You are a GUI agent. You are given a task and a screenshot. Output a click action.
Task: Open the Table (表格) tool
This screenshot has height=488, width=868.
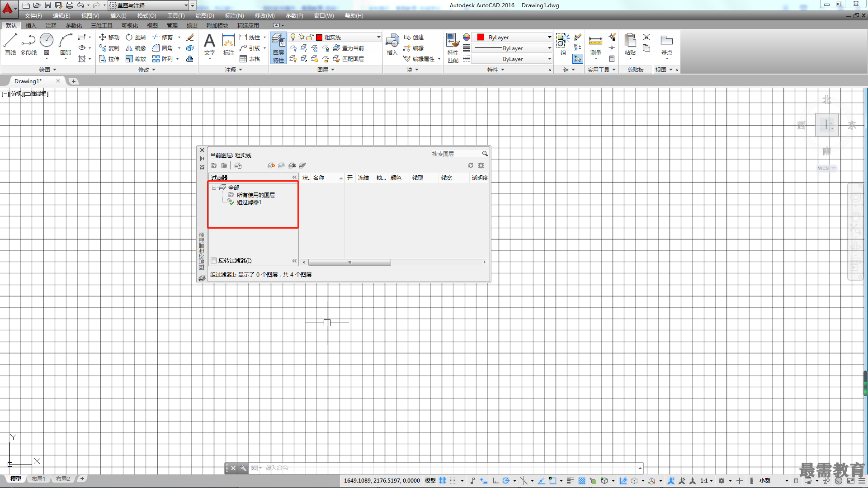[x=250, y=59]
